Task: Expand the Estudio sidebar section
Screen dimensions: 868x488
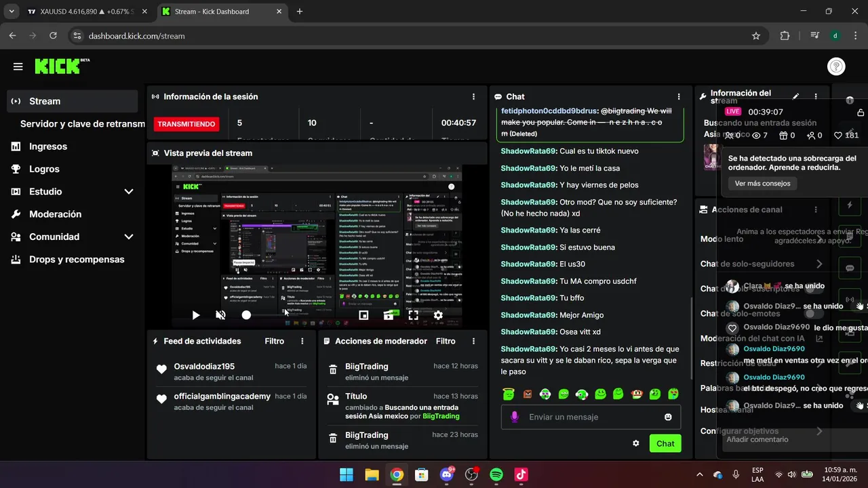Action: click(129, 192)
